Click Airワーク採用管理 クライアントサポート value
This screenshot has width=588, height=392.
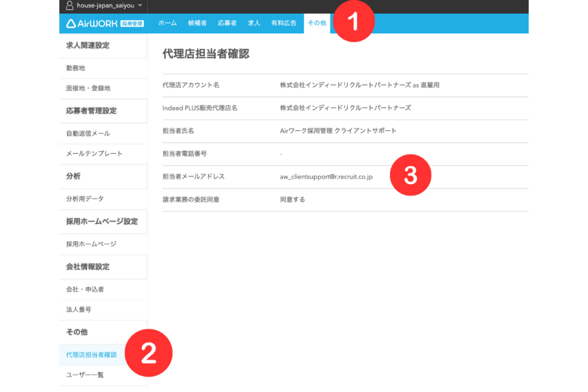tap(338, 131)
